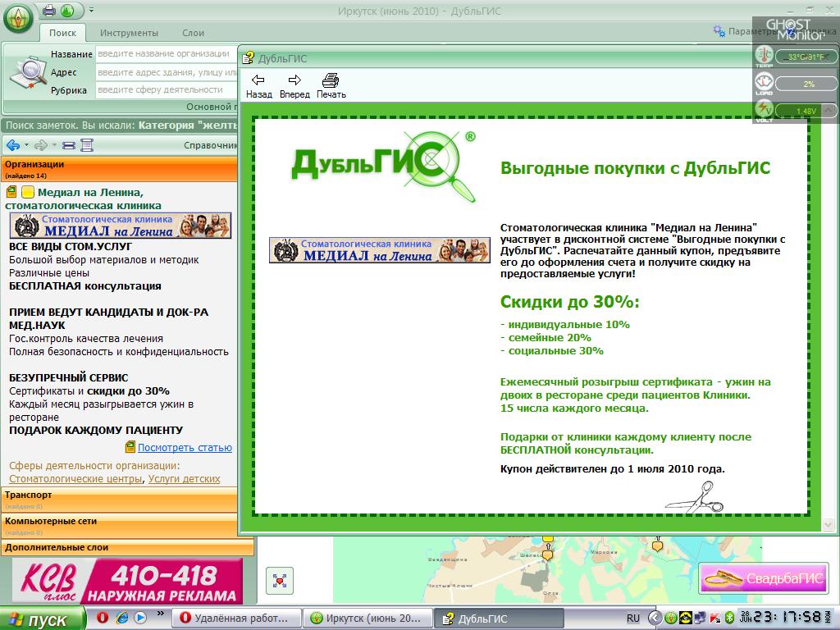The image size is (840, 630).
Task: Launch Opera from the quick launch bar
Action: pos(103,618)
